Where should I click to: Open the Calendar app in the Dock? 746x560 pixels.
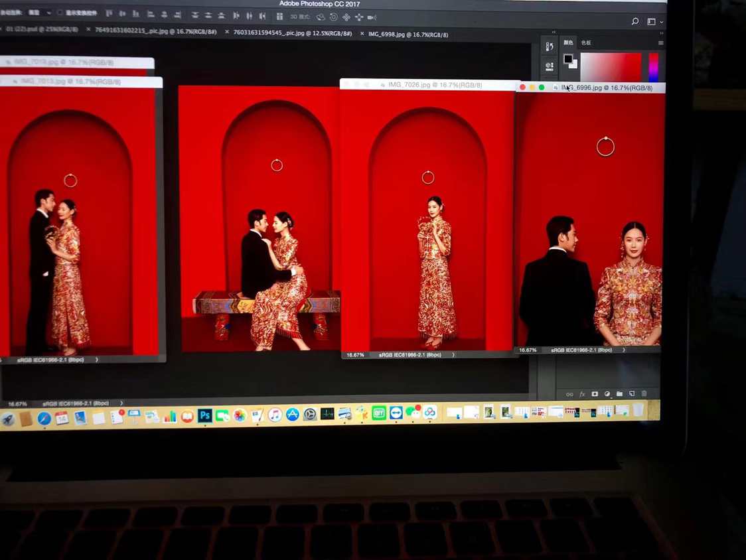[62, 418]
